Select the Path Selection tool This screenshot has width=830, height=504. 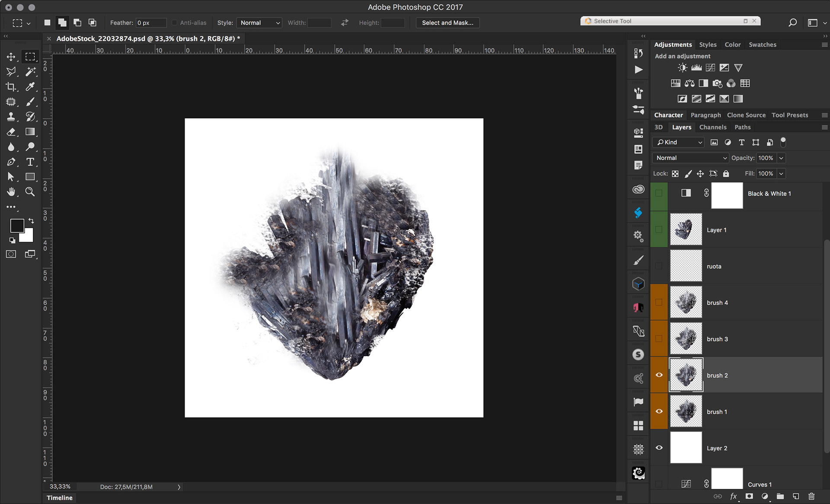[11, 177]
